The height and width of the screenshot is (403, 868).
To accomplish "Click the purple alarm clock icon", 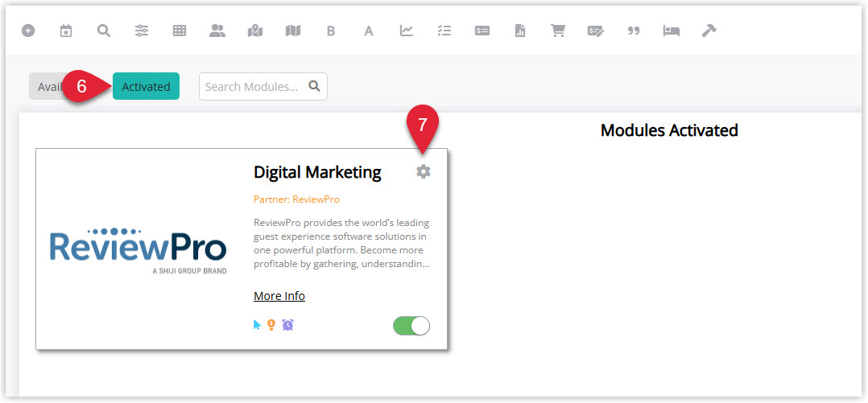I will (x=288, y=324).
